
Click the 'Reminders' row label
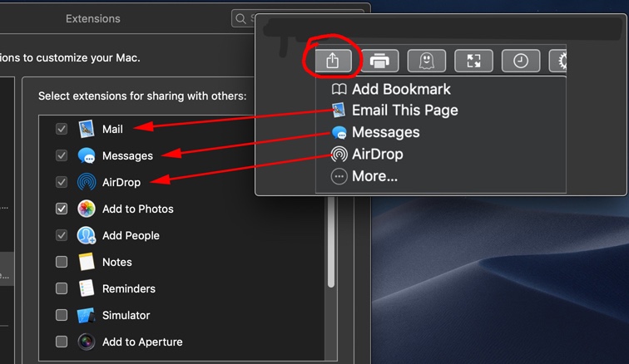[x=129, y=288]
